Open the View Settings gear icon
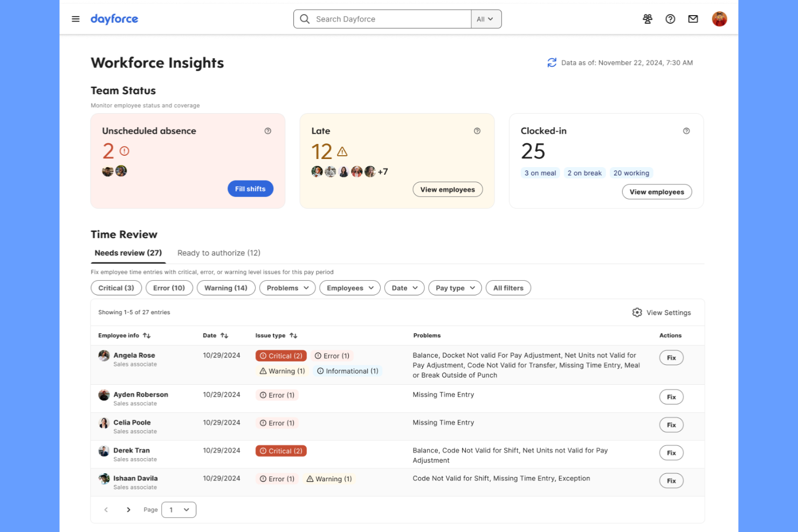798x532 pixels. click(x=637, y=312)
